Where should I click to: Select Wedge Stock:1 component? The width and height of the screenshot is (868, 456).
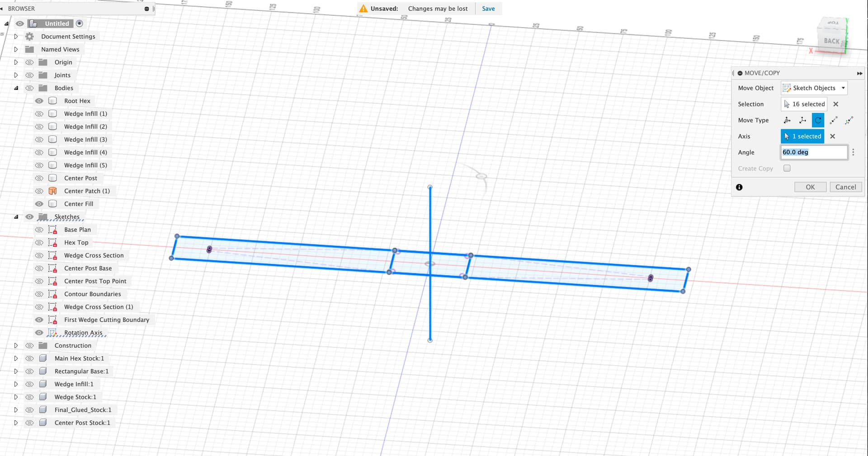tap(75, 397)
